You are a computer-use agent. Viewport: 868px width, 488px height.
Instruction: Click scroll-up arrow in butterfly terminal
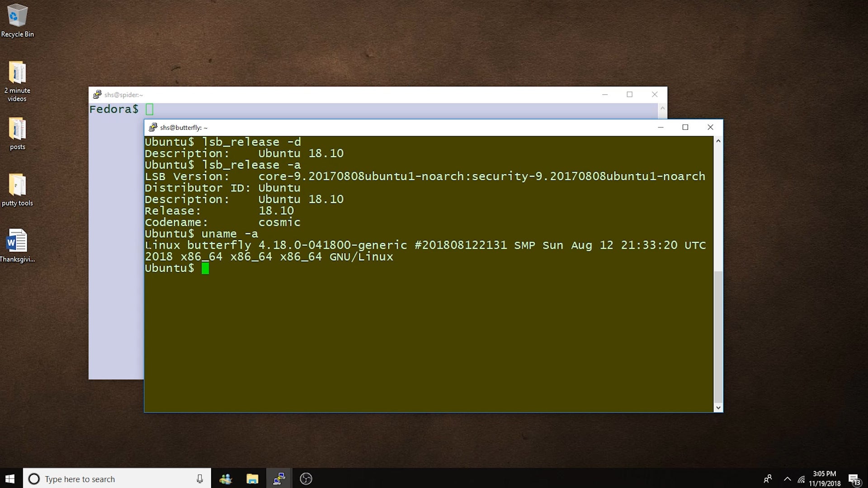(718, 141)
